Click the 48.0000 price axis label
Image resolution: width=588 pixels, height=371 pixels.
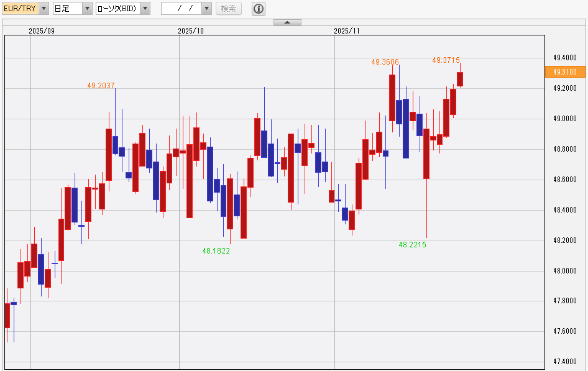pos(565,270)
